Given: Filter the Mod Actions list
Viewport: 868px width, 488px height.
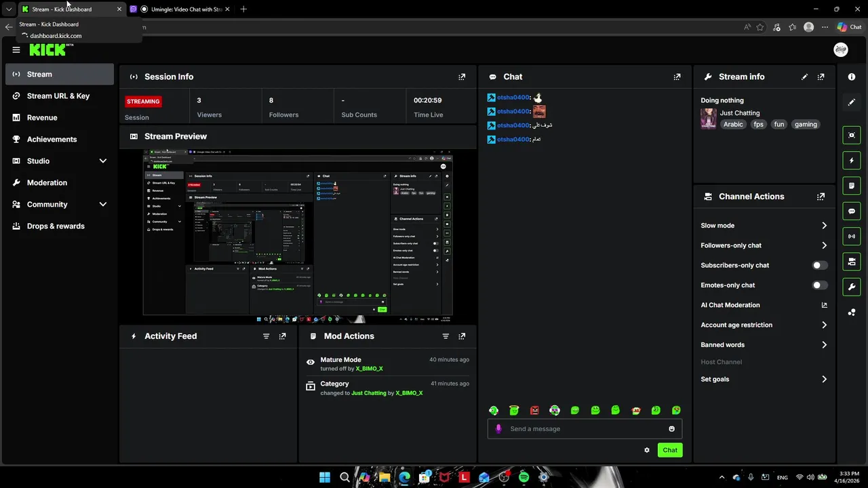Looking at the screenshot, I should point(446,336).
